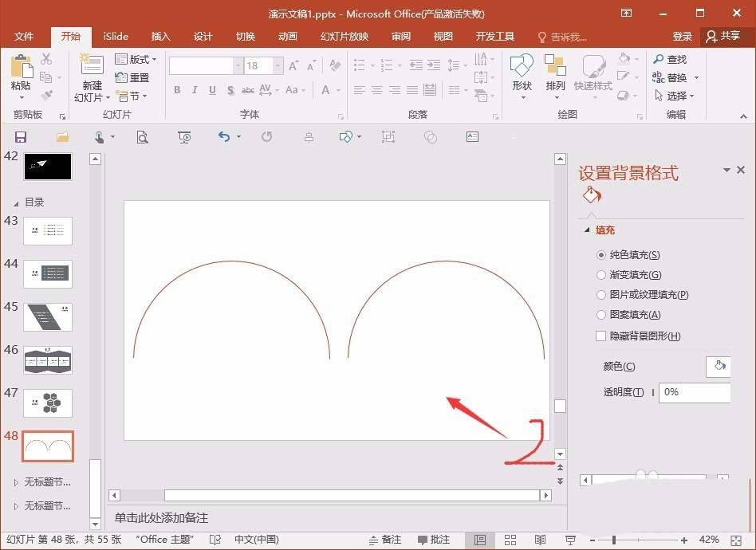Viewport: 756px width, 550px height.
Task: Select slide 45 thumbnail in slide pane
Action: [48, 316]
